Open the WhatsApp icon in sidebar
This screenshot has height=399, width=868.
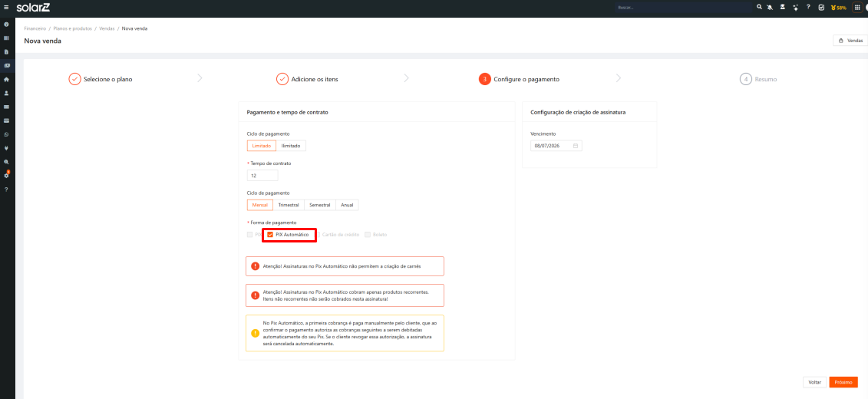click(x=6, y=134)
